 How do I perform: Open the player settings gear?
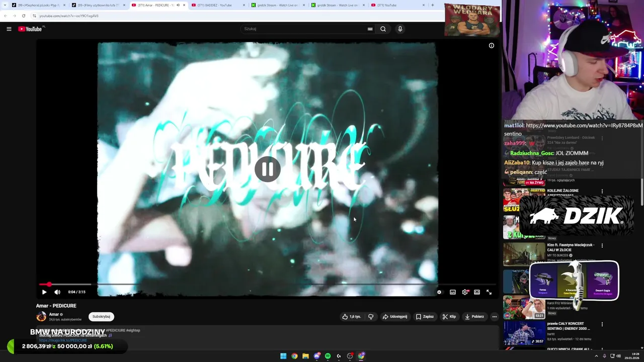(465, 292)
